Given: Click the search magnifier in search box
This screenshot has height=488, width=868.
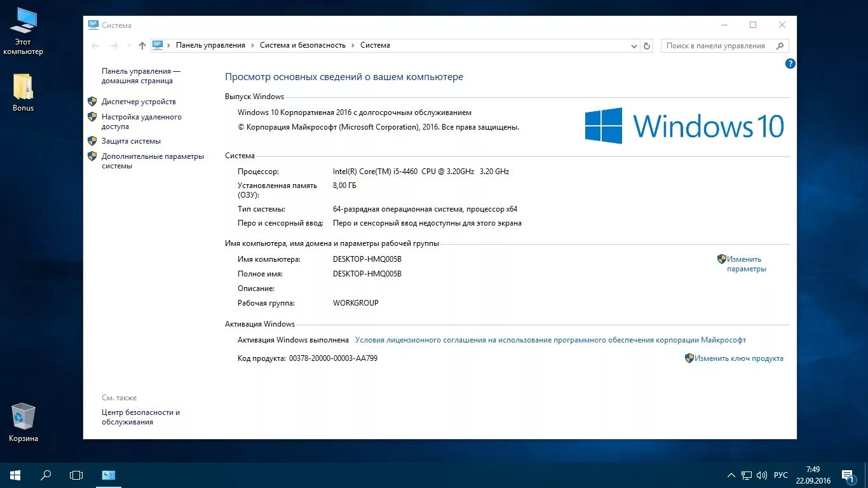Looking at the screenshot, I should tap(780, 46).
